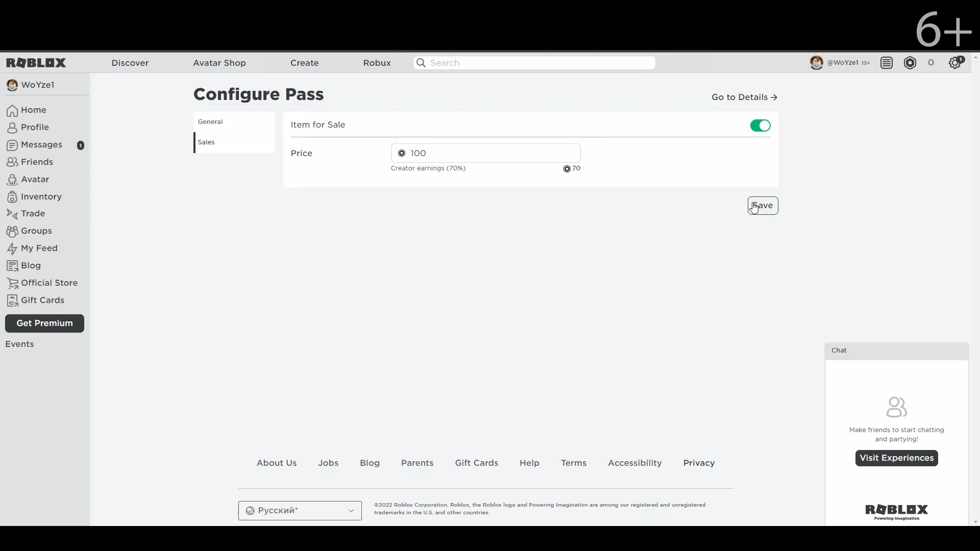Click the Avatar icon in sidebar

tap(12, 180)
